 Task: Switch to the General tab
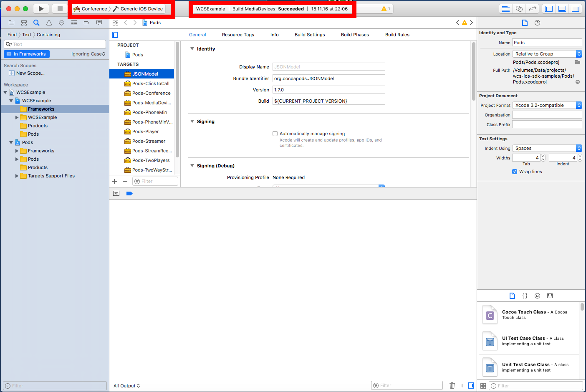(197, 35)
